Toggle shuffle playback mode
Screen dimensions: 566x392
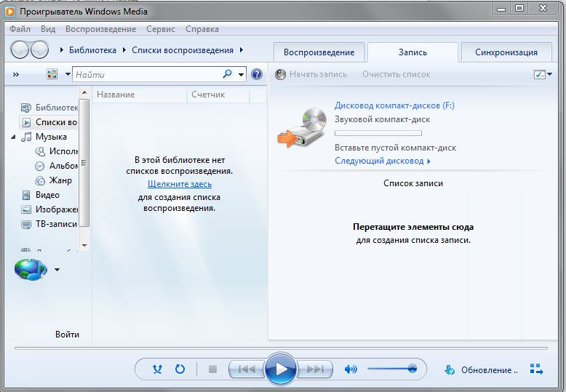(157, 369)
